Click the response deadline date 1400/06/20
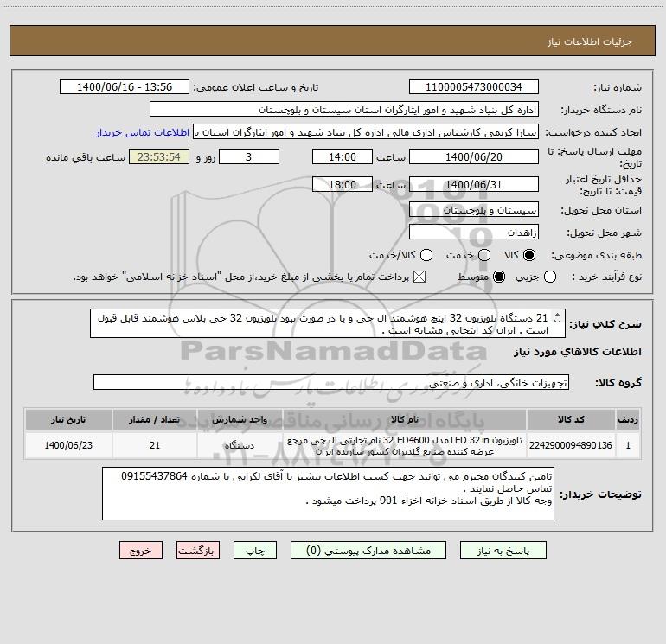 coord(474,156)
